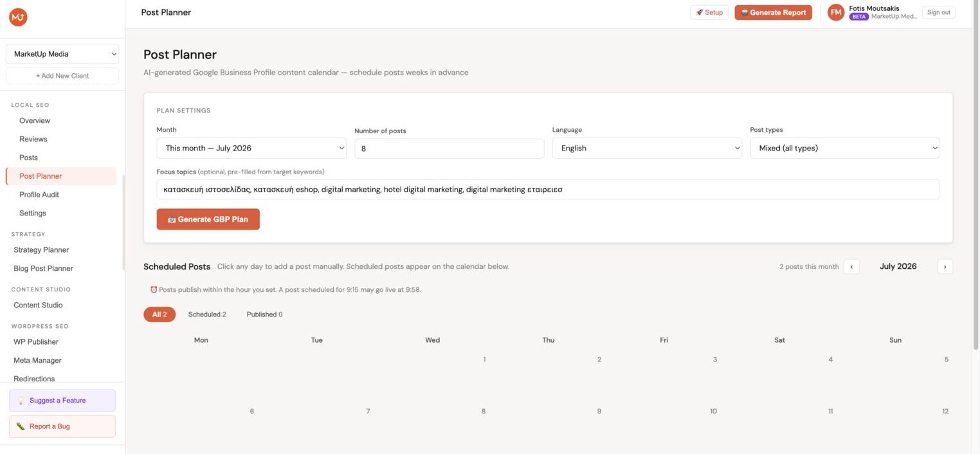
Task: Click the FM user avatar
Action: click(x=836, y=12)
